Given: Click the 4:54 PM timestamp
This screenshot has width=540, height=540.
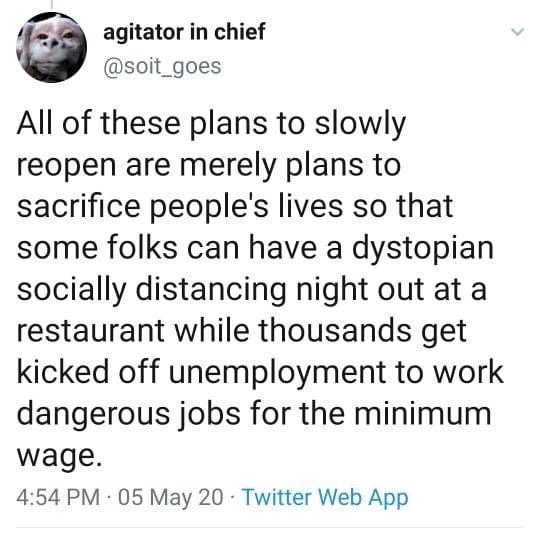Looking at the screenshot, I should 58,498.
